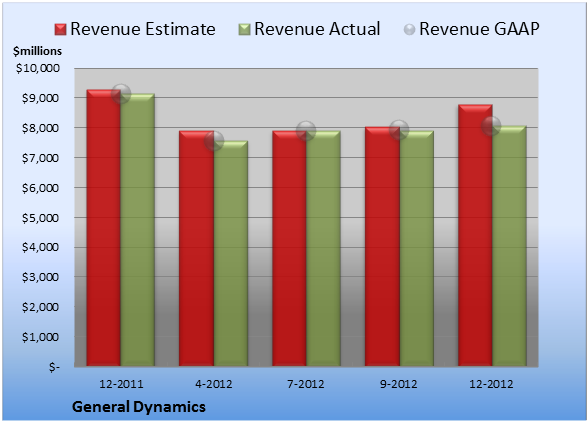Click the $1,000 axis value
Image resolution: width=588 pixels, height=422 pixels.
[x=40, y=337]
